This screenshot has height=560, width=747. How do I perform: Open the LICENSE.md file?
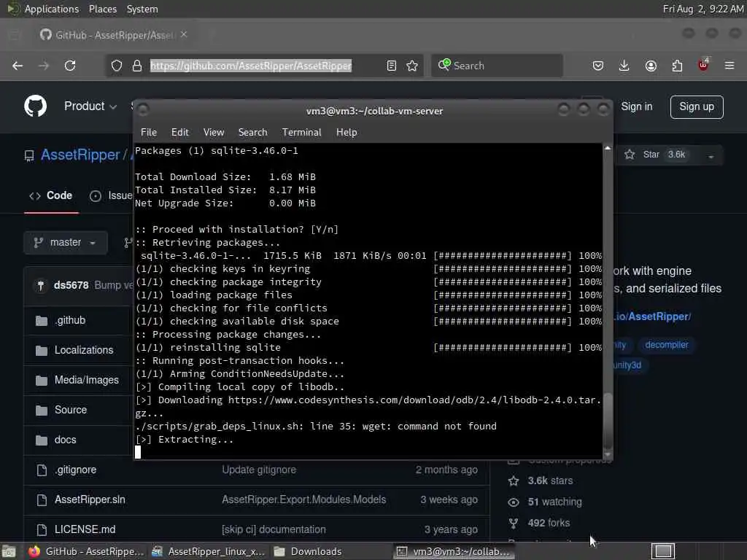(85, 529)
